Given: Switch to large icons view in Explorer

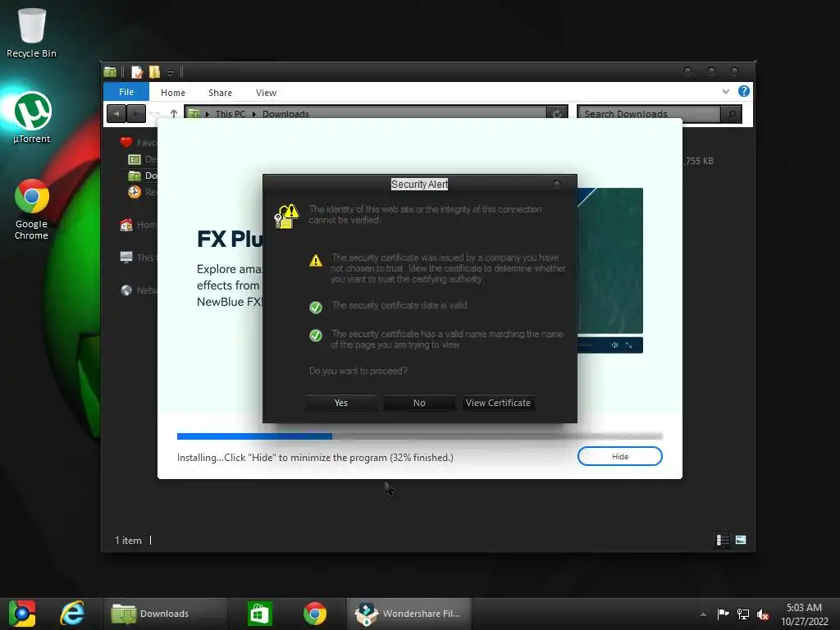Looking at the screenshot, I should 741,540.
